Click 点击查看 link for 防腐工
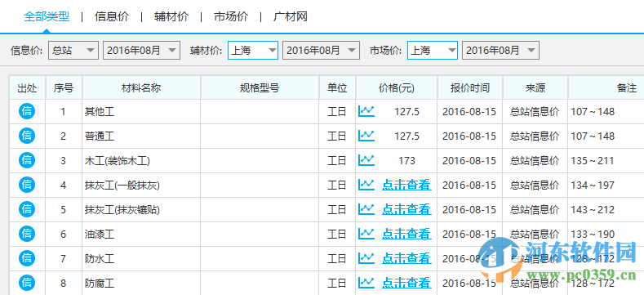 [406, 283]
